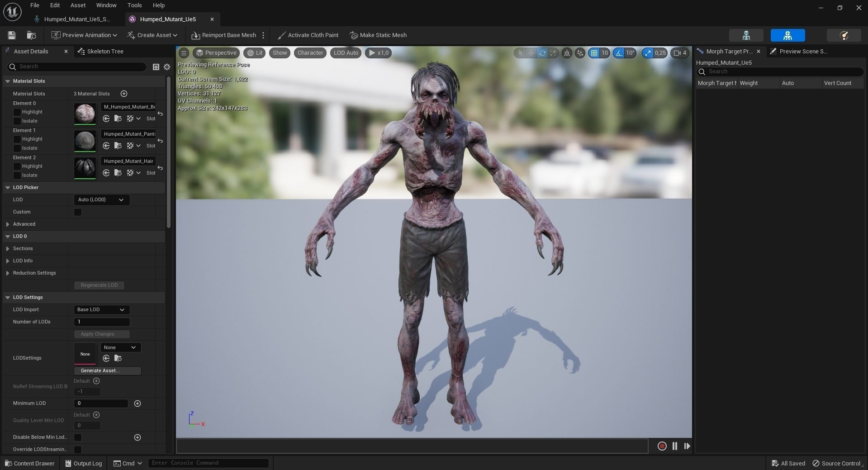Reset Element 0 material to default

point(160,114)
